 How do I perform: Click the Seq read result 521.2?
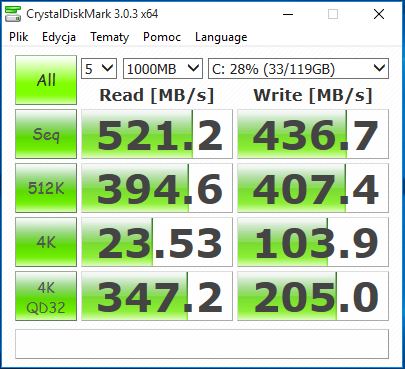[x=157, y=134]
